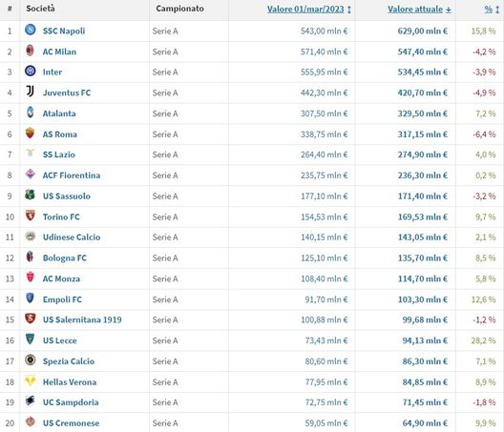
Task: Select the 15,8 % Napoli percentage
Action: [483, 31]
